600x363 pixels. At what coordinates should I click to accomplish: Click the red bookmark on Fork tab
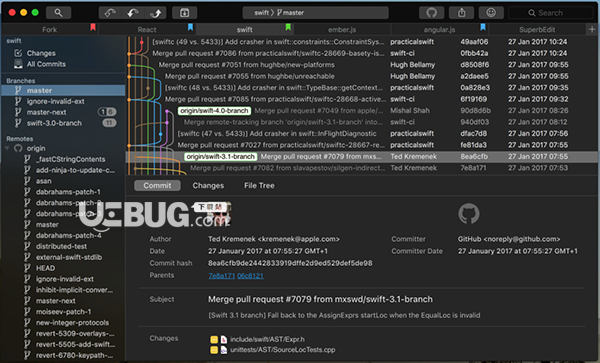tap(93, 27)
